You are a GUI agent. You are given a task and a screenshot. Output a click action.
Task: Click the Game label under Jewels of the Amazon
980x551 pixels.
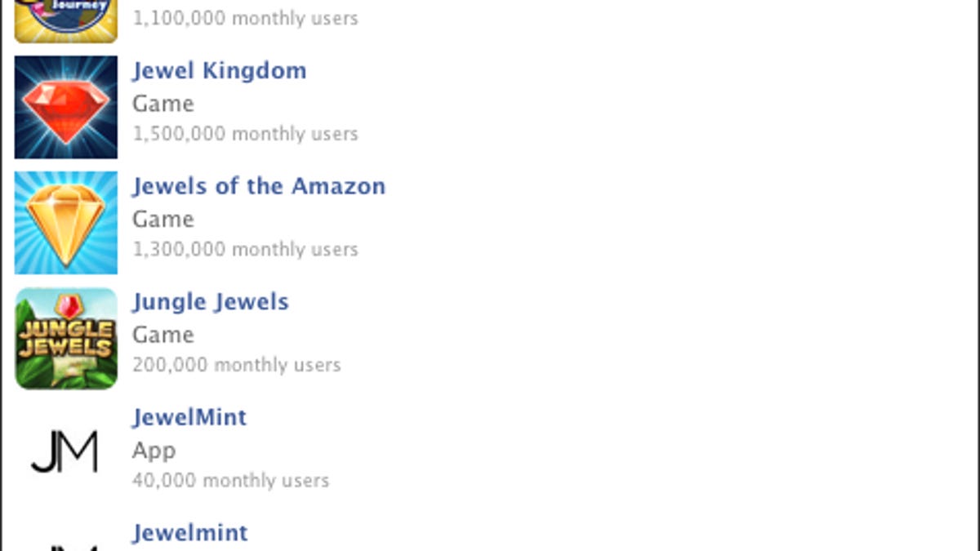(163, 219)
